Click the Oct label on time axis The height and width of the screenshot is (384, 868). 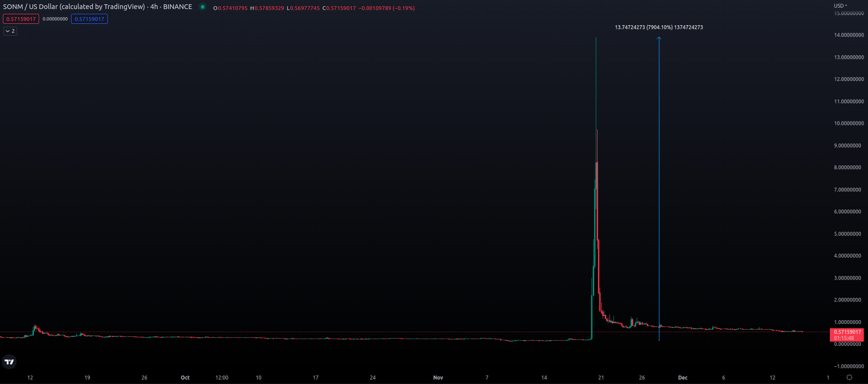point(185,378)
